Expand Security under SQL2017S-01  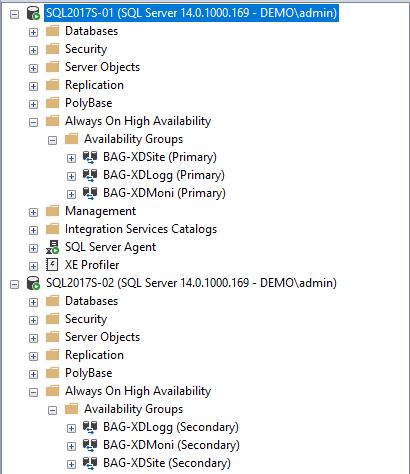point(33,50)
